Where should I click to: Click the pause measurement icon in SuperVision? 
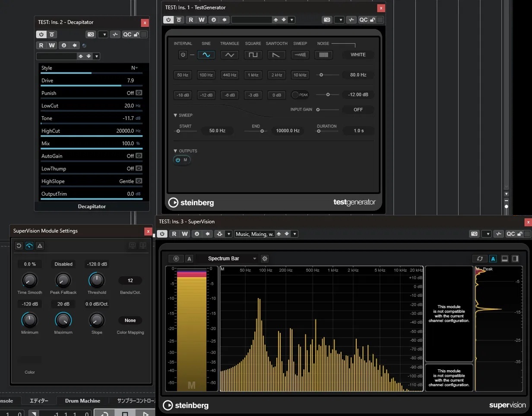pyautogui.click(x=177, y=259)
